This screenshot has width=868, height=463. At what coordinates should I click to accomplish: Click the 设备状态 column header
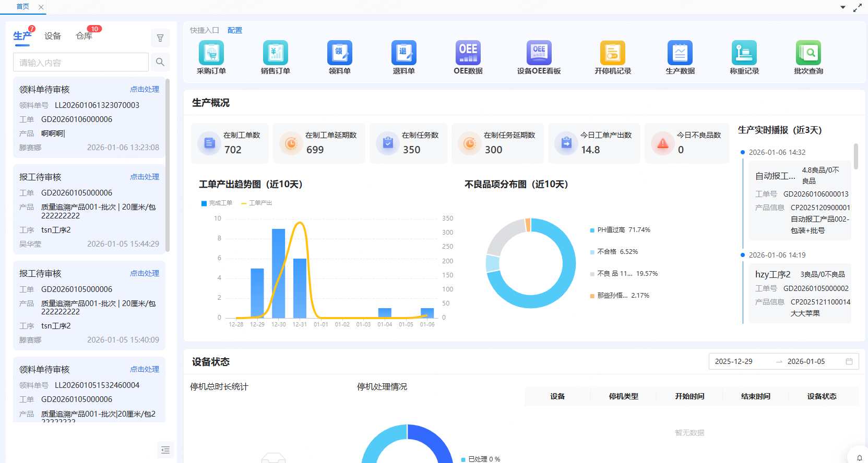coord(822,396)
